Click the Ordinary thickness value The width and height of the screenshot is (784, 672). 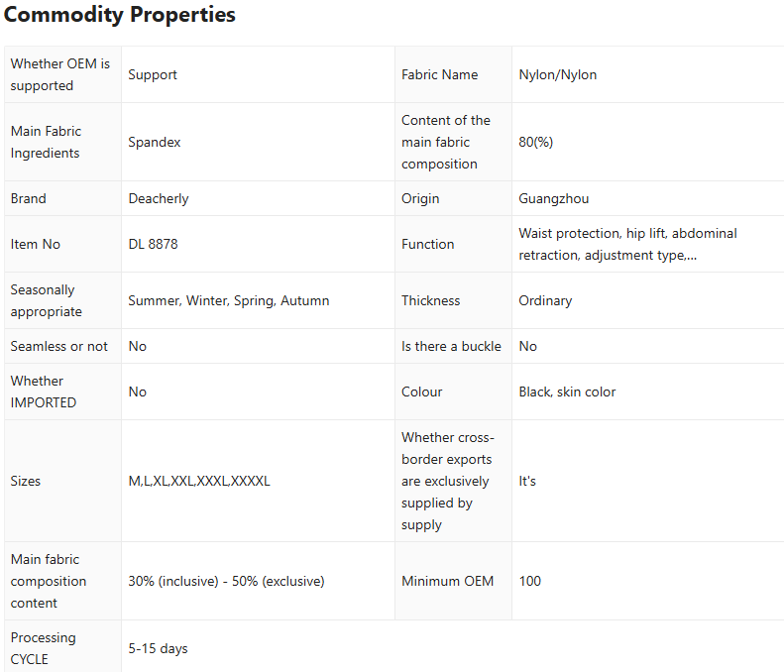click(545, 300)
